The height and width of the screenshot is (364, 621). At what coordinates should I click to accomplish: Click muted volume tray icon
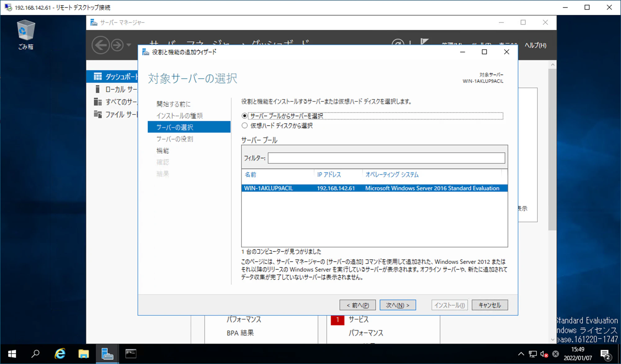(x=544, y=354)
